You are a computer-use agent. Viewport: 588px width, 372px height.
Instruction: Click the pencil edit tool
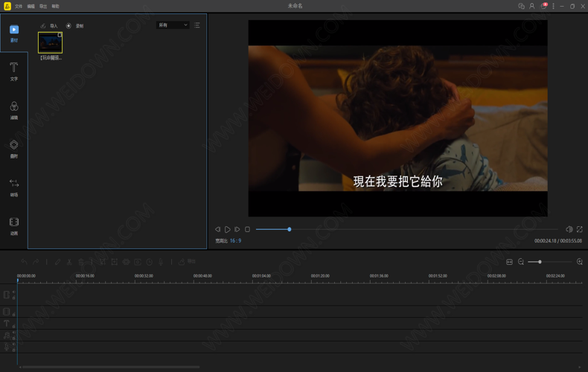[x=57, y=262]
